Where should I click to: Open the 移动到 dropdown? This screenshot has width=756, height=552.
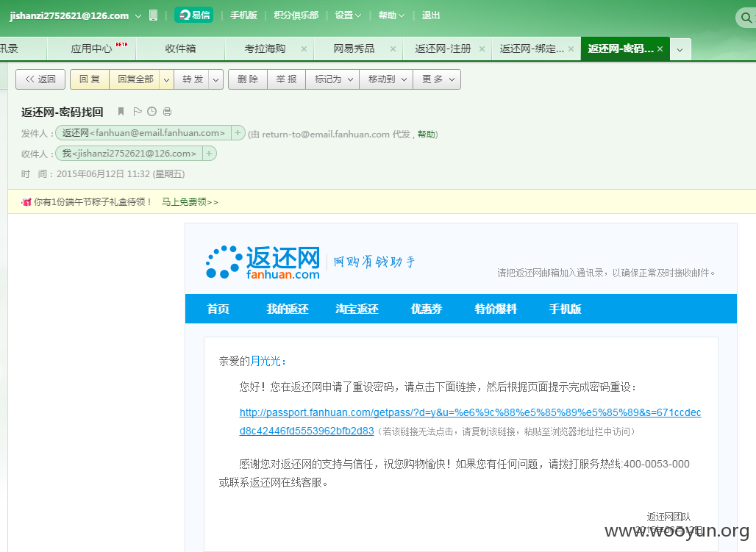tap(387, 79)
